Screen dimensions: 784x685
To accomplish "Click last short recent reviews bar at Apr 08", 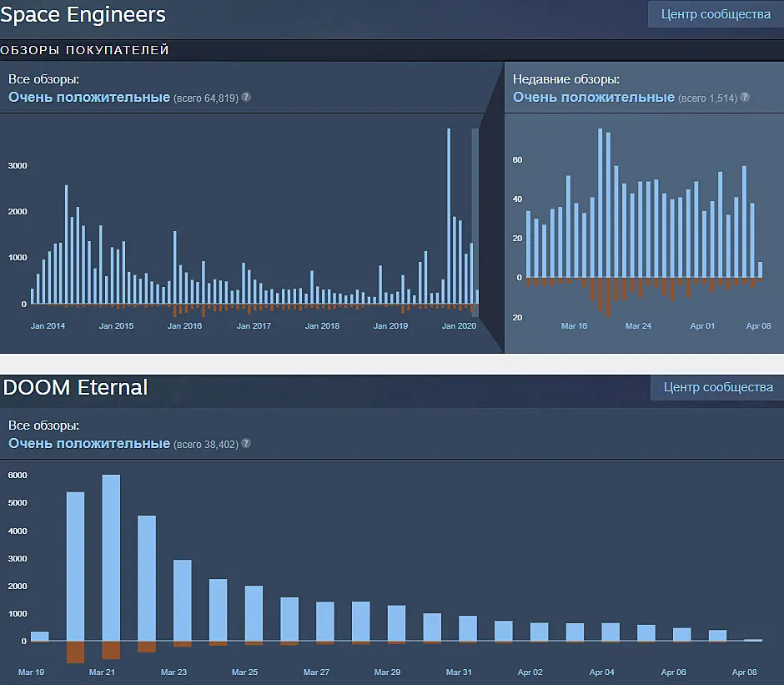I will point(761,269).
